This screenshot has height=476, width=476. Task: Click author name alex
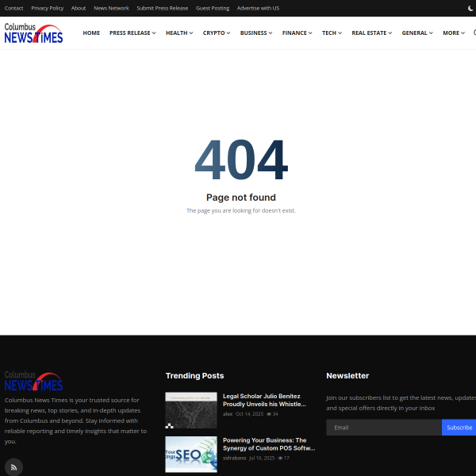point(228,414)
